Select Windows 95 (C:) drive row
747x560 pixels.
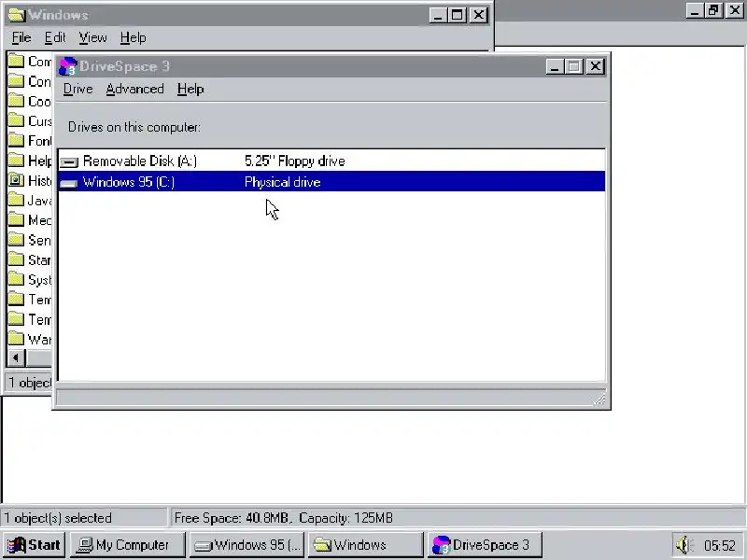click(x=331, y=182)
